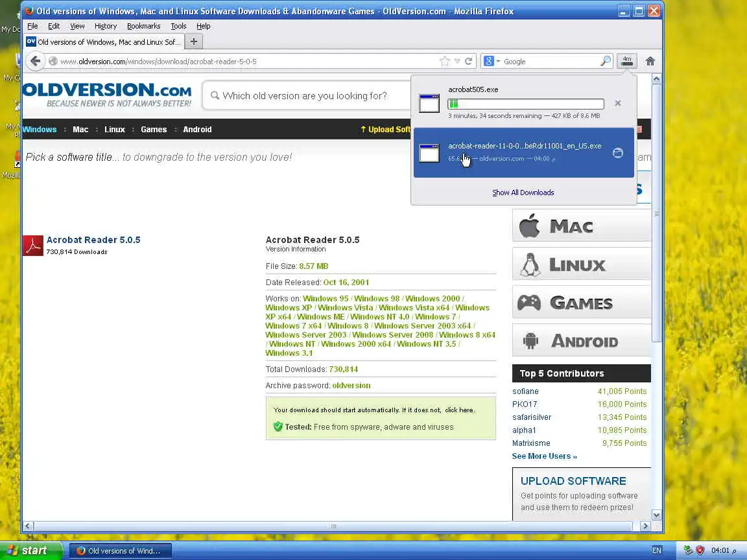The width and height of the screenshot is (747, 560).
Task: Click Show All Downloads
Action: click(x=523, y=192)
